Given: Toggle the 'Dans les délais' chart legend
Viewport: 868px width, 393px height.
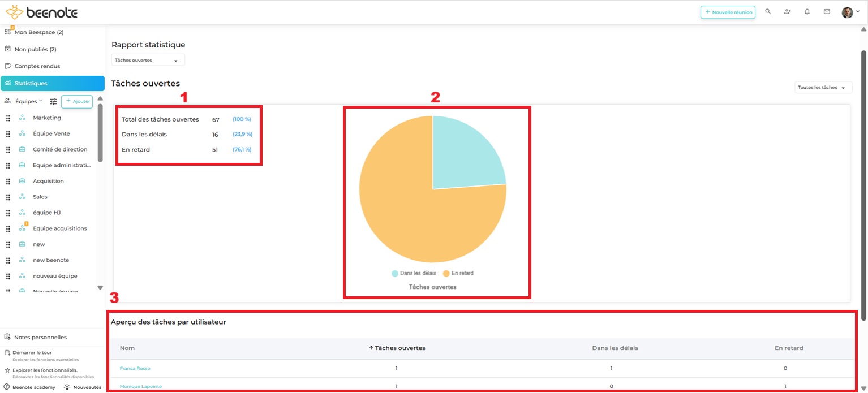Looking at the screenshot, I should (414, 273).
